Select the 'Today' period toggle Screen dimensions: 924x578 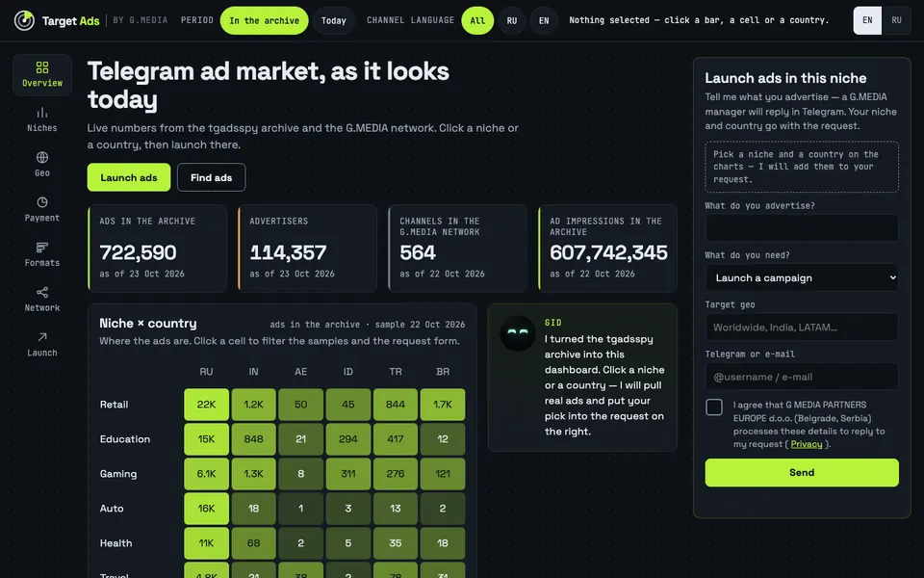pyautogui.click(x=334, y=20)
